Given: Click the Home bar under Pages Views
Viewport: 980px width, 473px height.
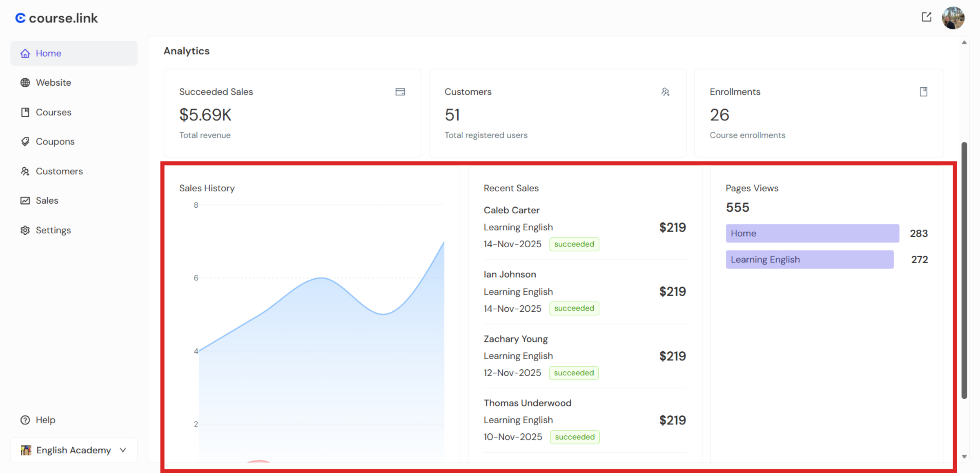Looking at the screenshot, I should [x=812, y=233].
